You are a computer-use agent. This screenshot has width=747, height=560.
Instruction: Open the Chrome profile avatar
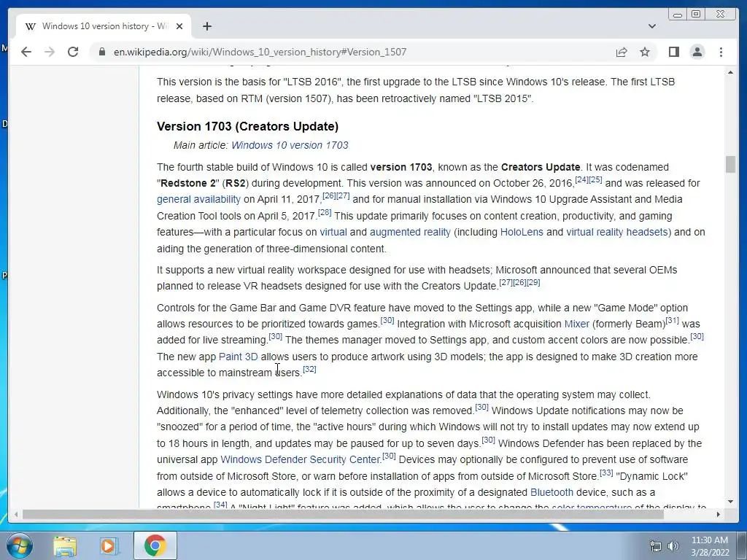697,52
